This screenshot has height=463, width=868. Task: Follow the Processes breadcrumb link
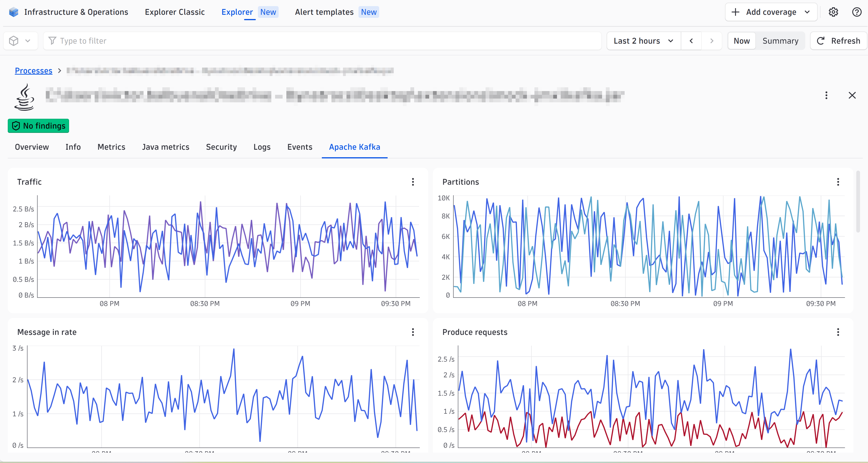coord(33,70)
